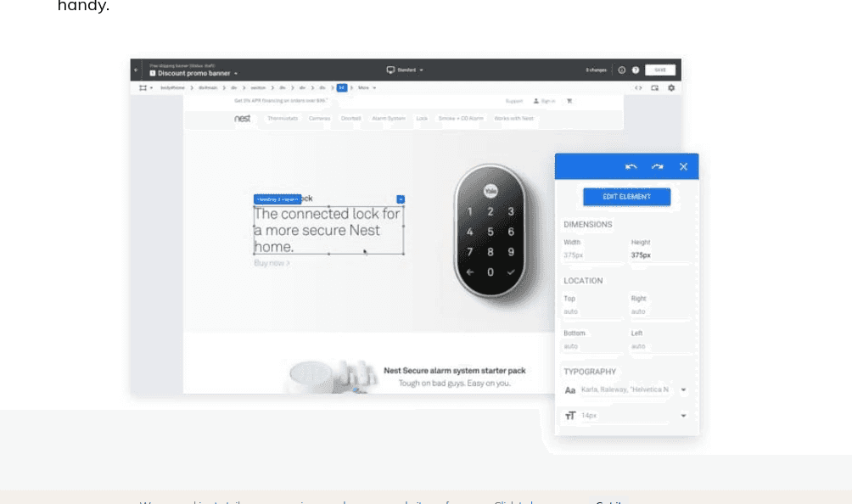Click the DIMENSIONS section heading
This screenshot has width=852, height=504.
click(x=588, y=224)
